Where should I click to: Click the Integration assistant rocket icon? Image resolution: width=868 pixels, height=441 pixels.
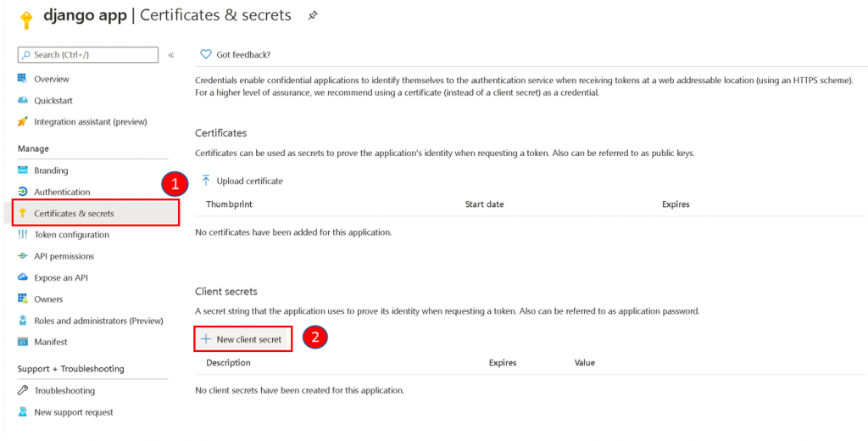[23, 121]
